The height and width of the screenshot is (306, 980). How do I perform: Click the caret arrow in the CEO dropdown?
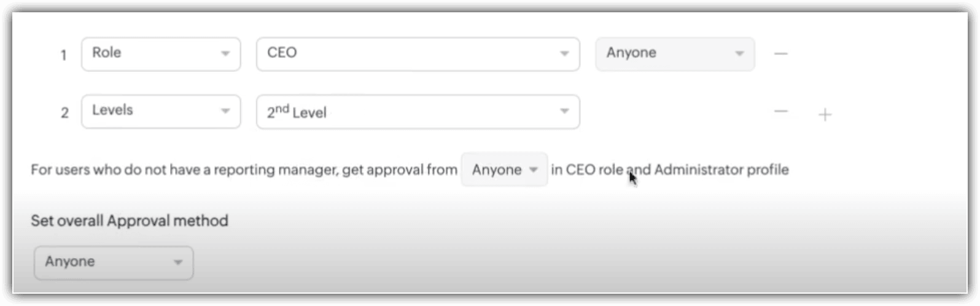point(564,54)
